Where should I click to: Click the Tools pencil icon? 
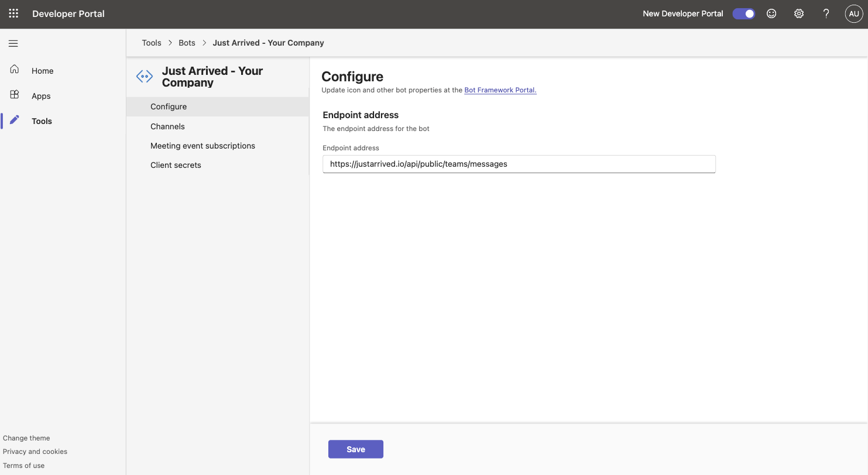15,120
